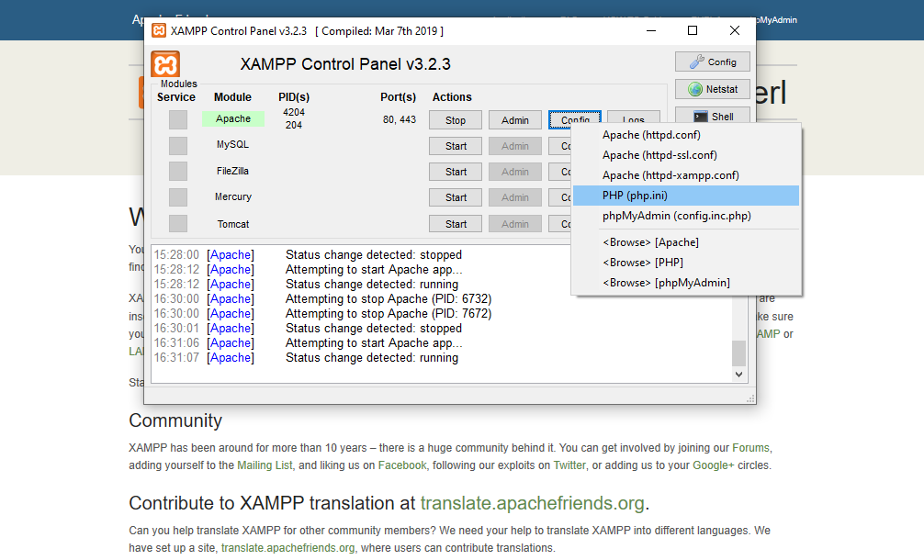Open Apache Admin page
Image resolution: width=924 pixels, height=560 pixels.
click(515, 120)
